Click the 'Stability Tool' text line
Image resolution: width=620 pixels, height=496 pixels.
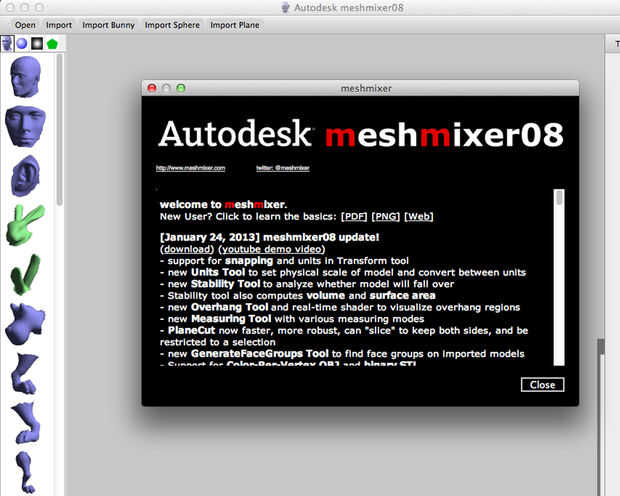tap(307, 284)
